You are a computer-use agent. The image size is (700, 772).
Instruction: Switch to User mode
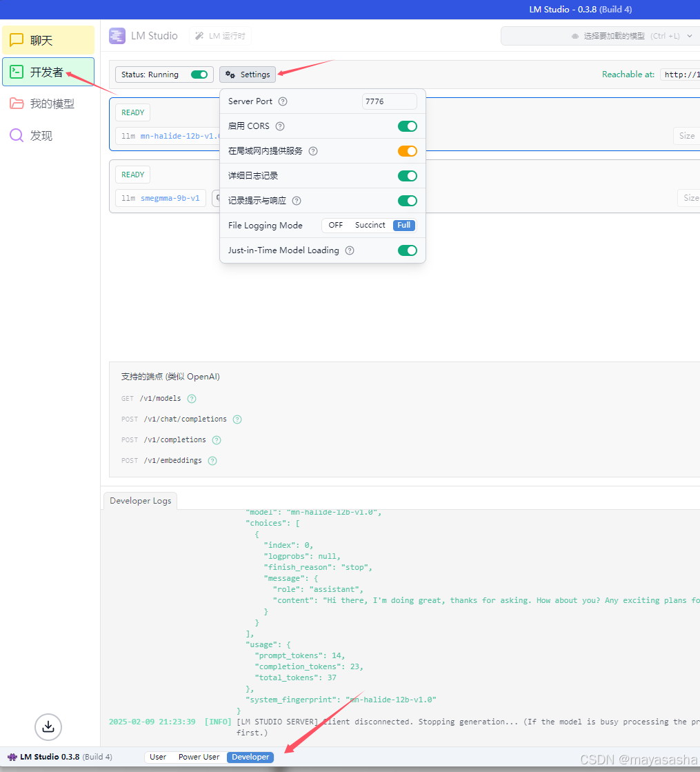[x=158, y=758]
